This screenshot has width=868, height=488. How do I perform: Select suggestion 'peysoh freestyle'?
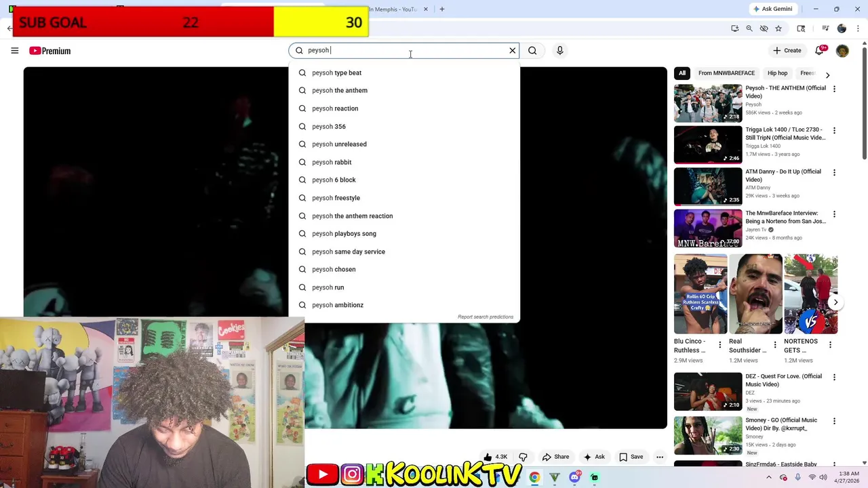404,198
